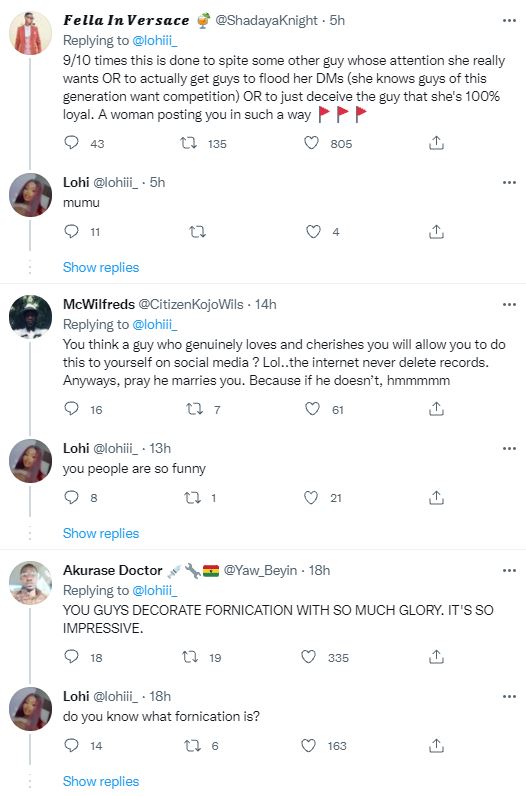Open more options on McWilfreds tweet
Screen dimensions: 526x796
[x=509, y=305]
